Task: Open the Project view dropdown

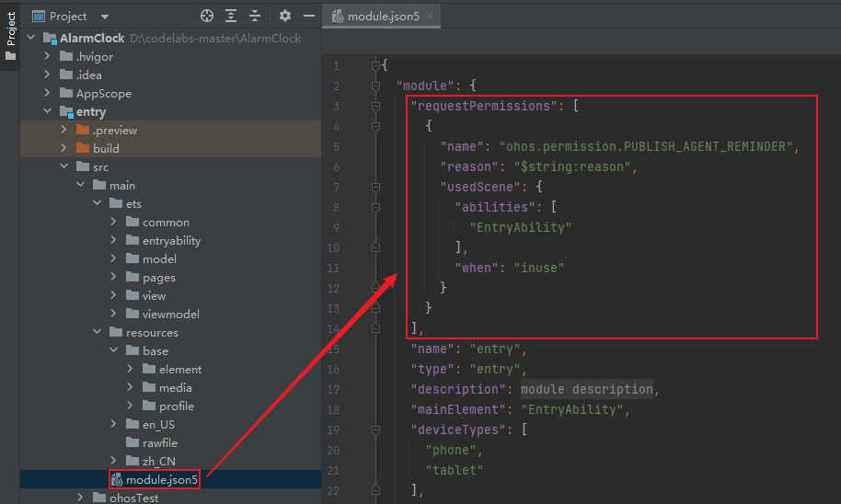Action: [x=105, y=17]
